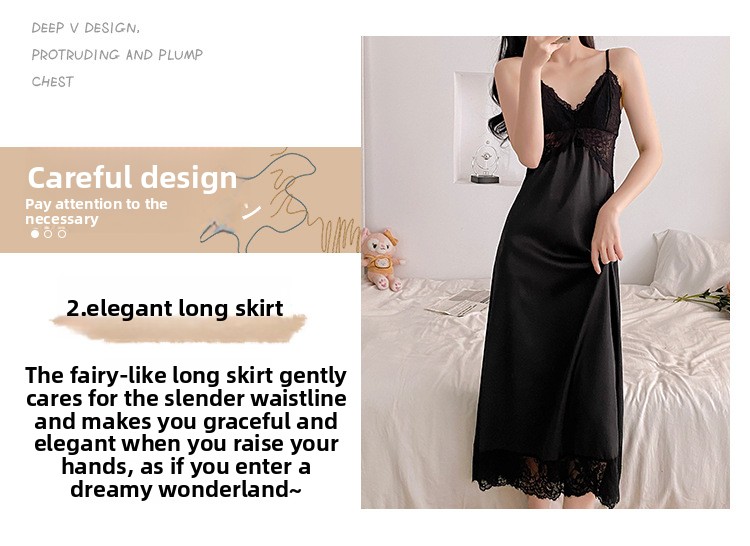750x546 pixels.
Task: Click the newspaper lying on the bed
Action: 458,303
